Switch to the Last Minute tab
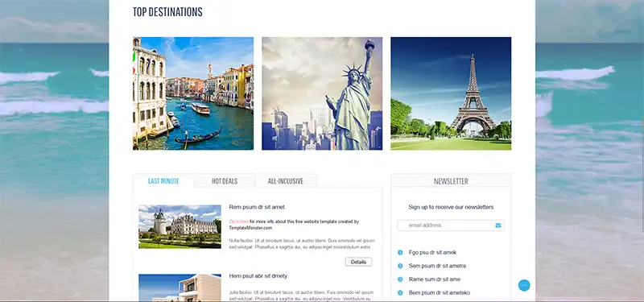The width and height of the screenshot is (644, 302). click(x=163, y=180)
